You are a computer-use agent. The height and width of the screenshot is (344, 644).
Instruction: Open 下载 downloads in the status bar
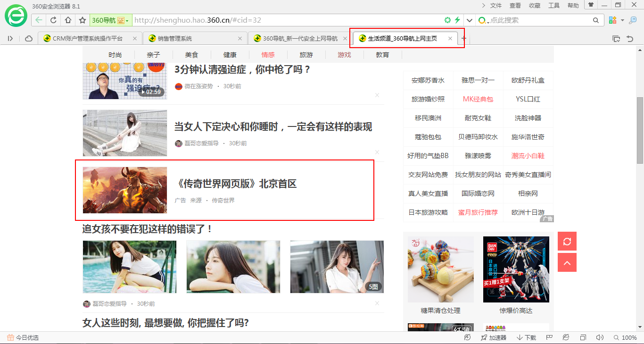coord(527,337)
